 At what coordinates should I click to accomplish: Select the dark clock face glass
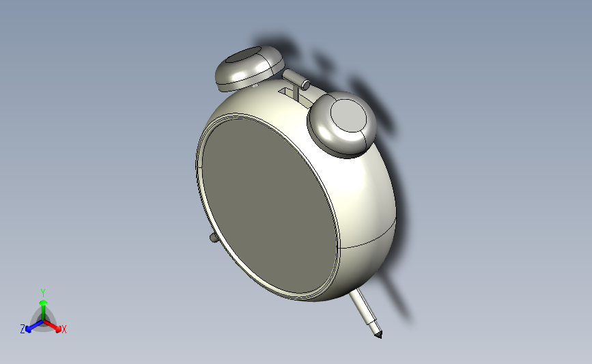pyautogui.click(x=270, y=206)
